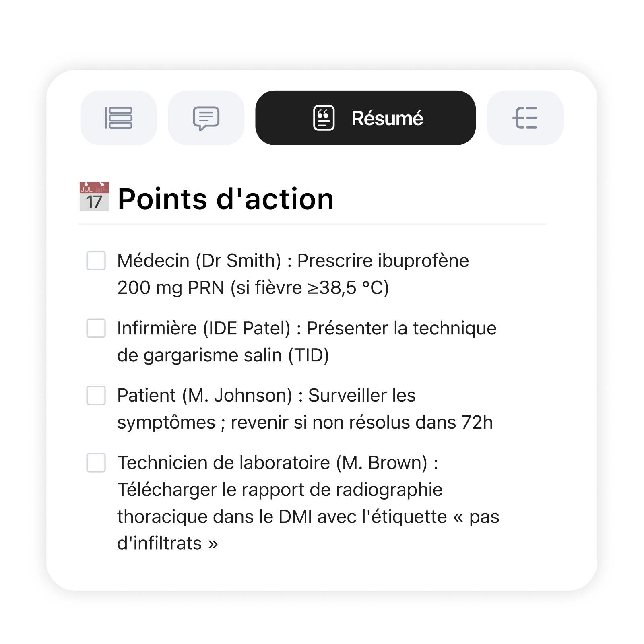Screen dimensions: 644x644
Task: Open the outline tree view tab
Action: 525,118
